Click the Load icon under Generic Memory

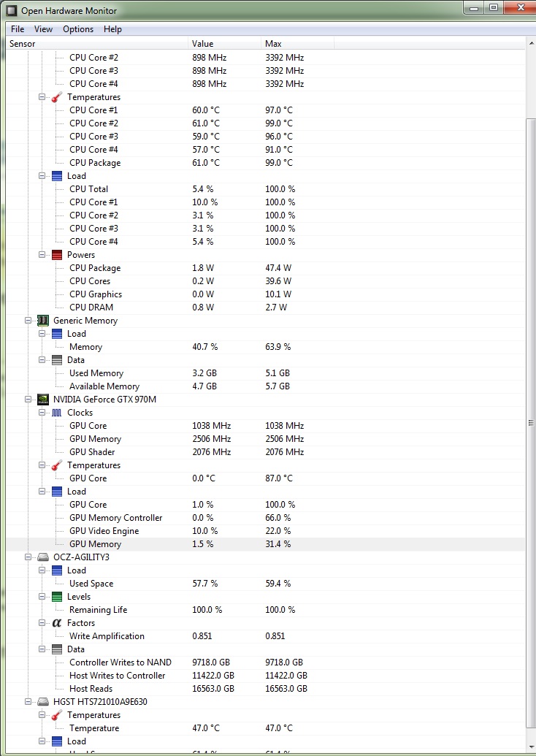57,334
